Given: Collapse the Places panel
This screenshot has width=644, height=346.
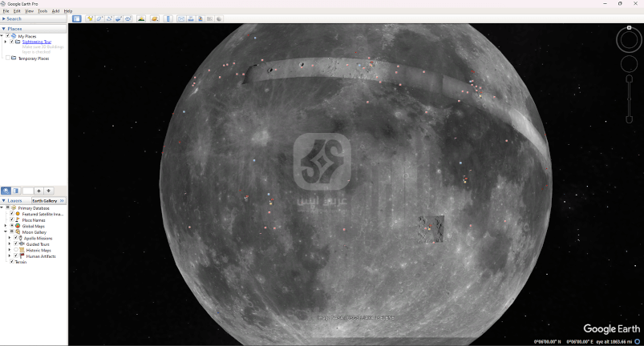Looking at the screenshot, I should coord(4,29).
